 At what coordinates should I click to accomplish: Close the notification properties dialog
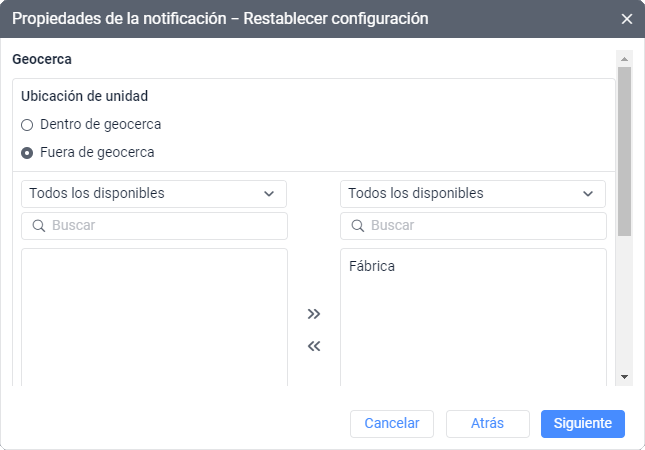(627, 19)
